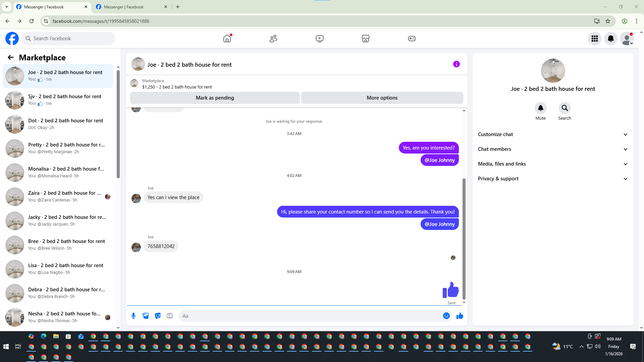644x362 pixels.
Task: Expand Media, files and links section
Action: tap(553, 164)
